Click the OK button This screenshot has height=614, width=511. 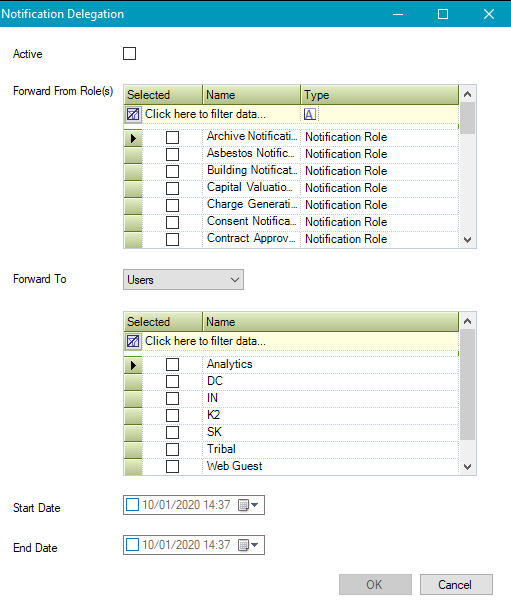pyautogui.click(x=375, y=585)
